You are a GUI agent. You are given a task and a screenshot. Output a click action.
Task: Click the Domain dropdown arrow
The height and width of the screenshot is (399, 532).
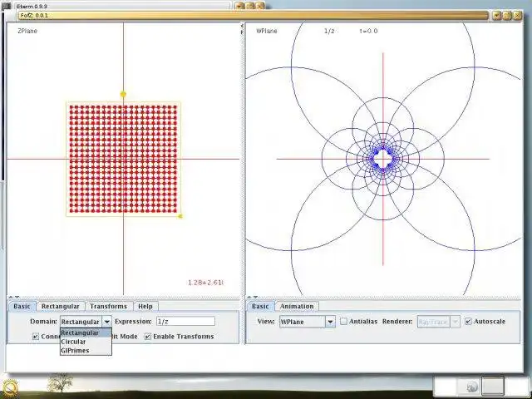(x=106, y=322)
